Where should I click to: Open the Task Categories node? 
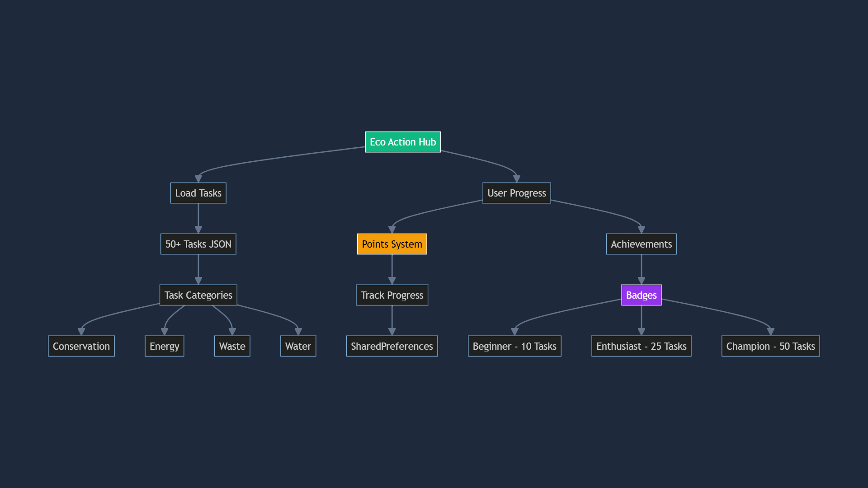point(198,295)
